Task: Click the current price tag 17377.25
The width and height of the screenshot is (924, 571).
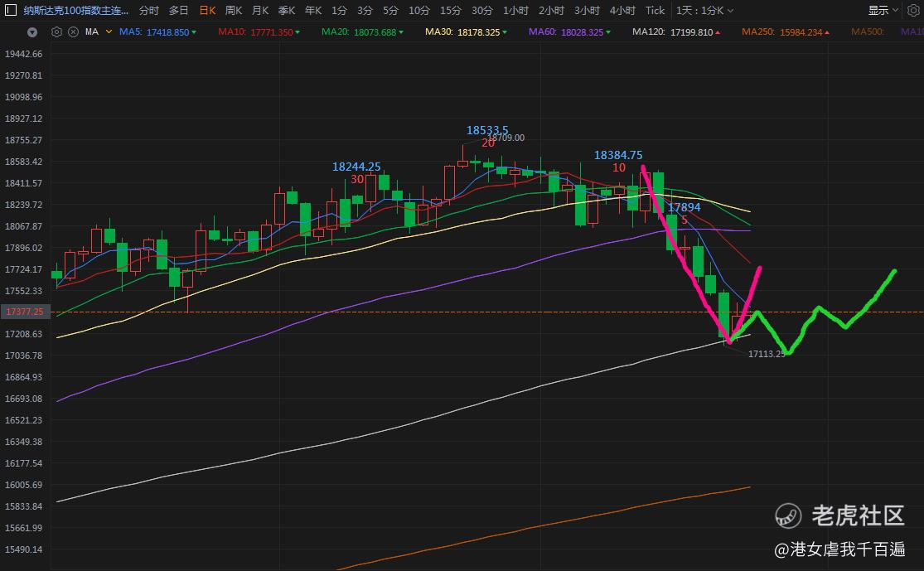Action: click(x=26, y=312)
